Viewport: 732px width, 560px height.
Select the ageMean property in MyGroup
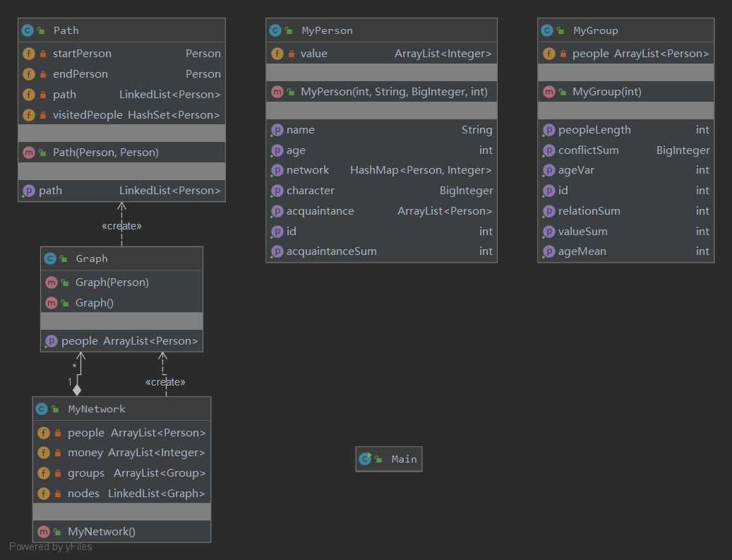(x=625, y=251)
